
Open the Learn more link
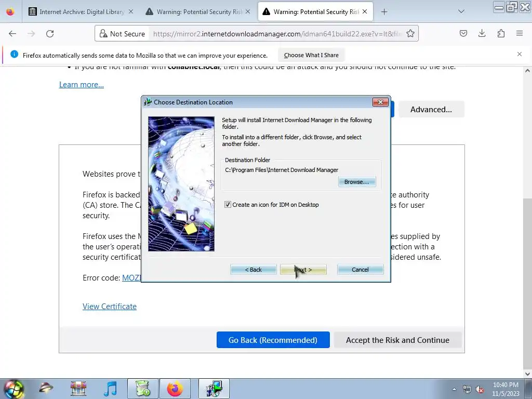(x=82, y=85)
